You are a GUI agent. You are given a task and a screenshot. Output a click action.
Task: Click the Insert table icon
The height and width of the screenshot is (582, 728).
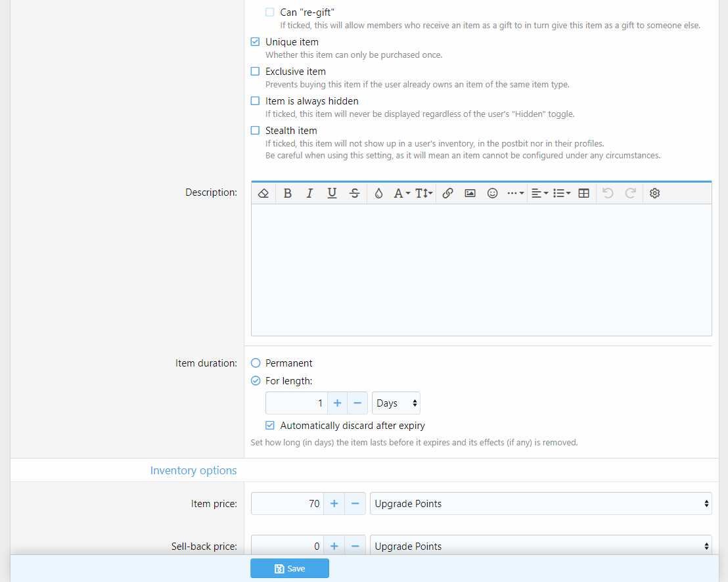[x=583, y=193]
